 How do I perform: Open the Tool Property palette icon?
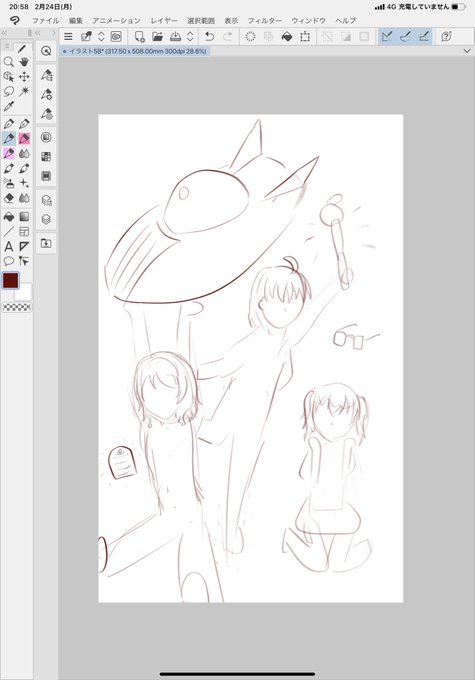(46, 94)
